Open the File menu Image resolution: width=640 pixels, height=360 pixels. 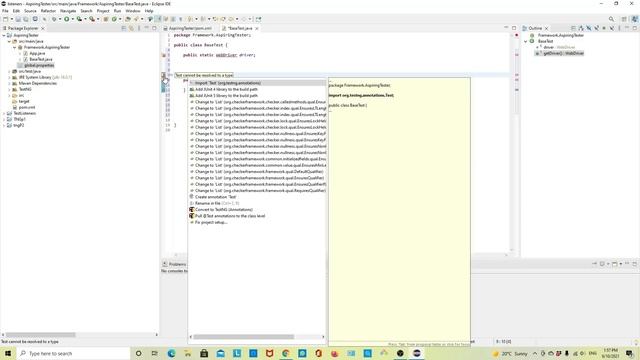point(5,11)
